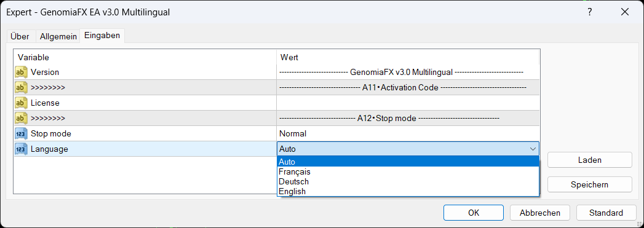Choose English in the language list
644x228 pixels.
408,191
